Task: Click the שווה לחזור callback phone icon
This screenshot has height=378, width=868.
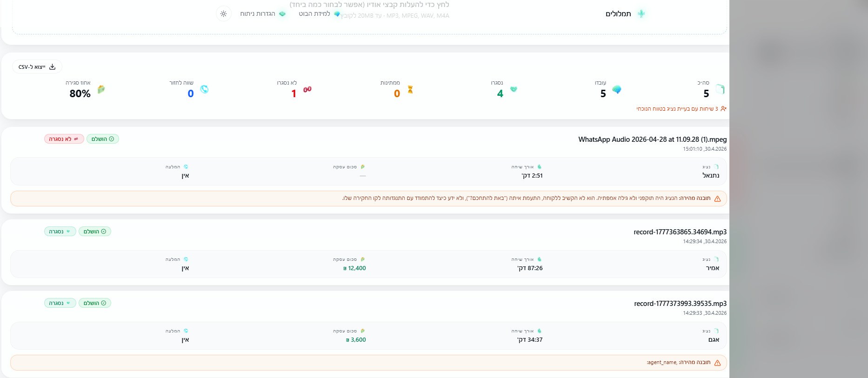Action: tap(204, 89)
